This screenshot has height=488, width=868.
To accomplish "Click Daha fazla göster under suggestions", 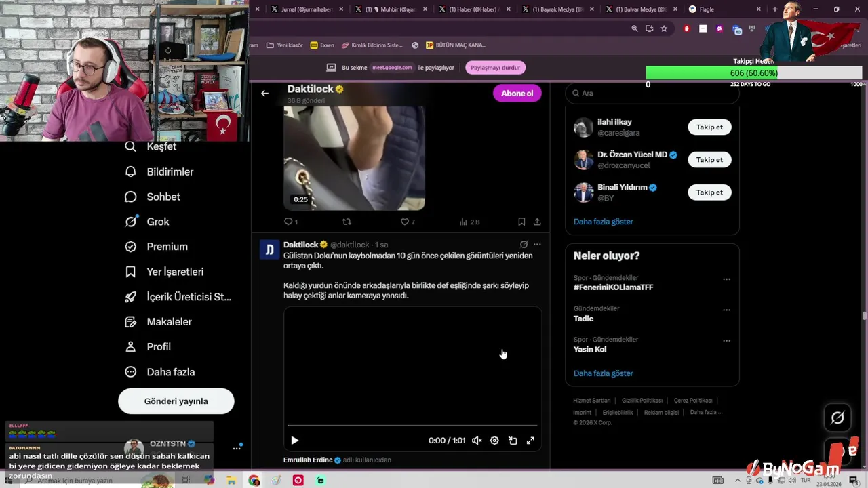I will (x=603, y=222).
